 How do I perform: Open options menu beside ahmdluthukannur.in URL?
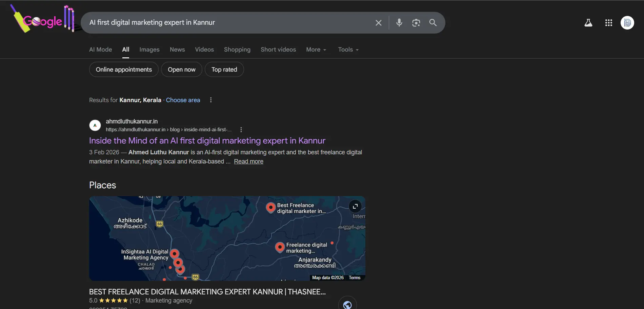click(x=241, y=130)
